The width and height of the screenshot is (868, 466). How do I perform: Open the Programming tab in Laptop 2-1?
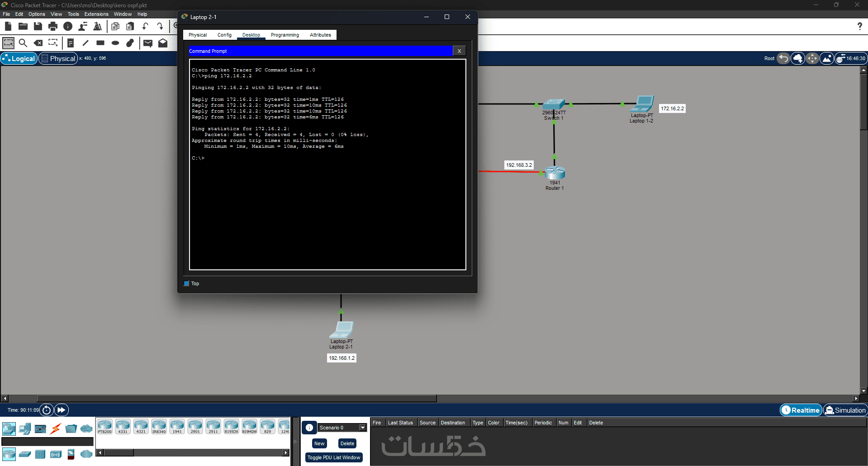285,35
